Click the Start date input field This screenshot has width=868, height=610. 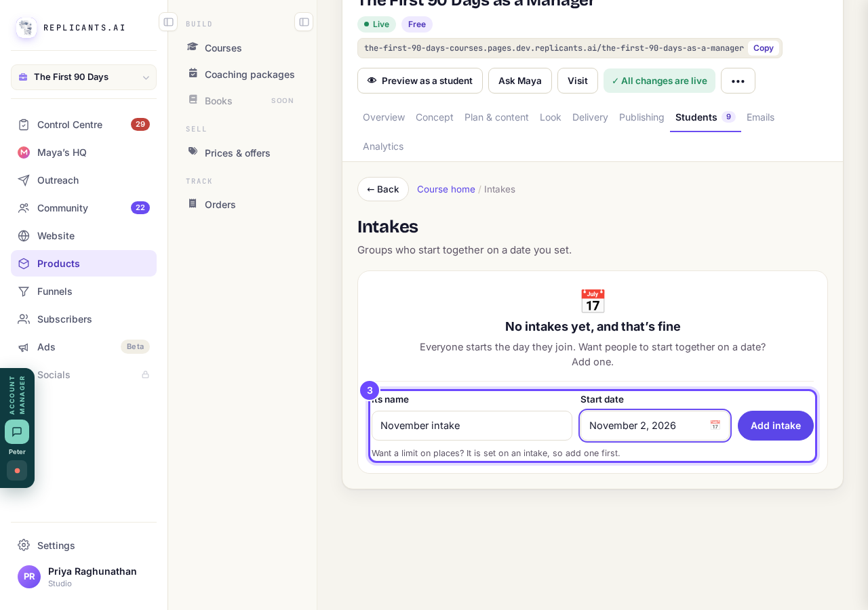coord(655,426)
